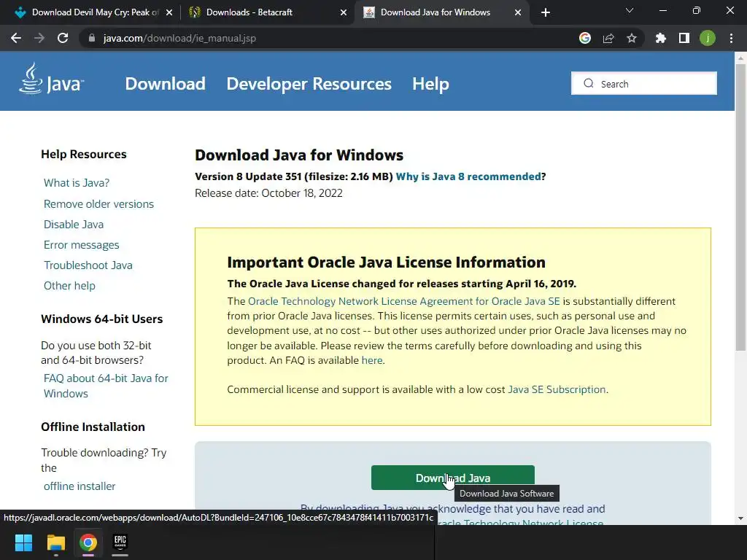Click the page vertical scrollbar thumb

click(740, 207)
